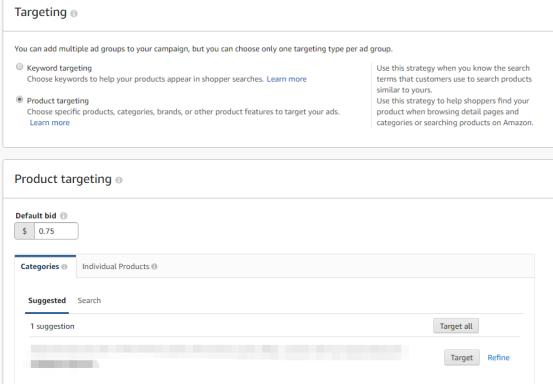
Task: Open Learn more link under Keyword targeting
Action: click(x=286, y=79)
